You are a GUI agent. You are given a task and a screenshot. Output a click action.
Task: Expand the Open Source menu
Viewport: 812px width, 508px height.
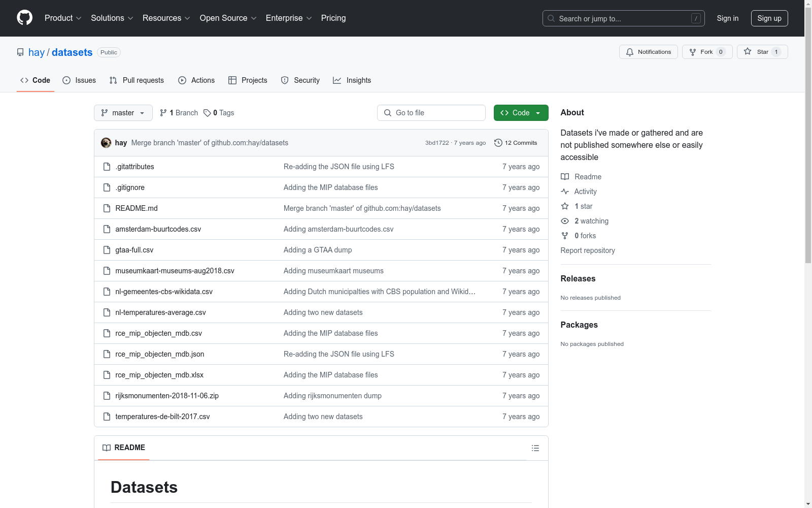[228, 18]
